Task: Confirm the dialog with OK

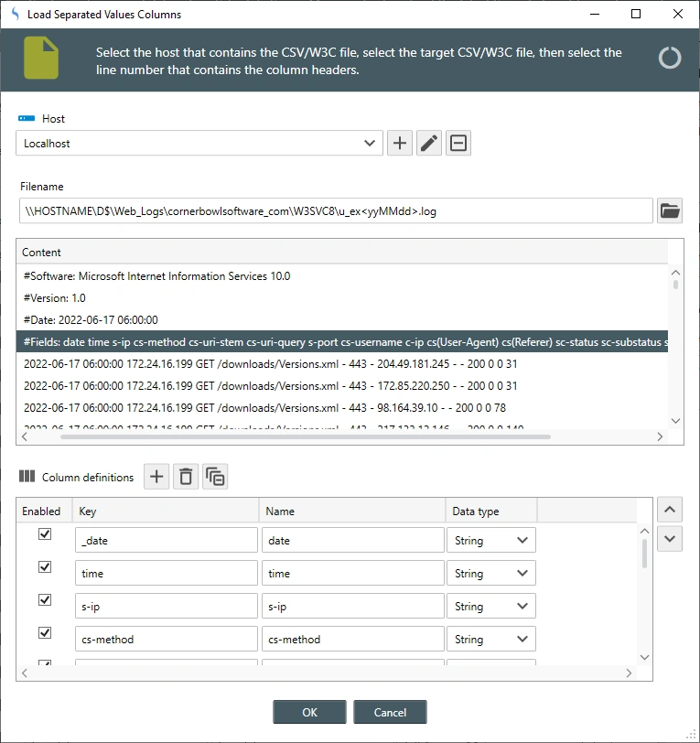Action: point(309,712)
